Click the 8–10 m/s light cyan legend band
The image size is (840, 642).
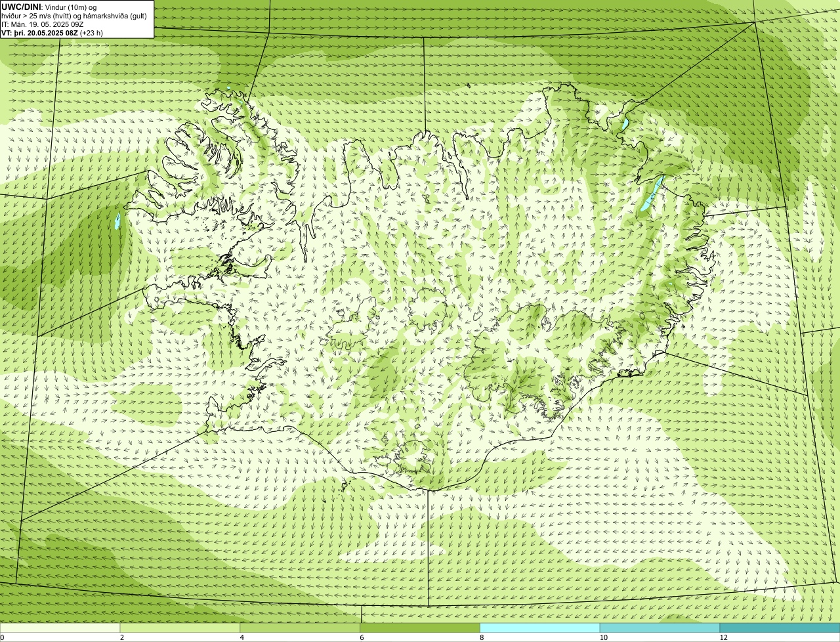point(541,628)
